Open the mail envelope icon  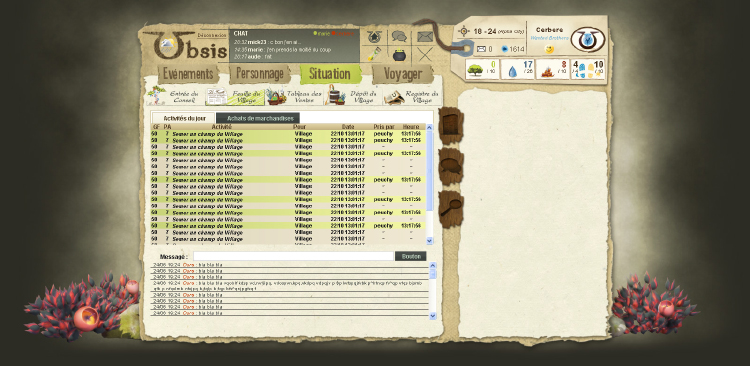click(x=424, y=37)
